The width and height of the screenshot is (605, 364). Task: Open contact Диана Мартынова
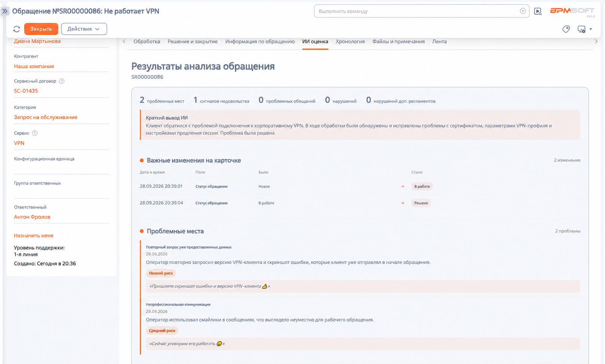(x=37, y=41)
